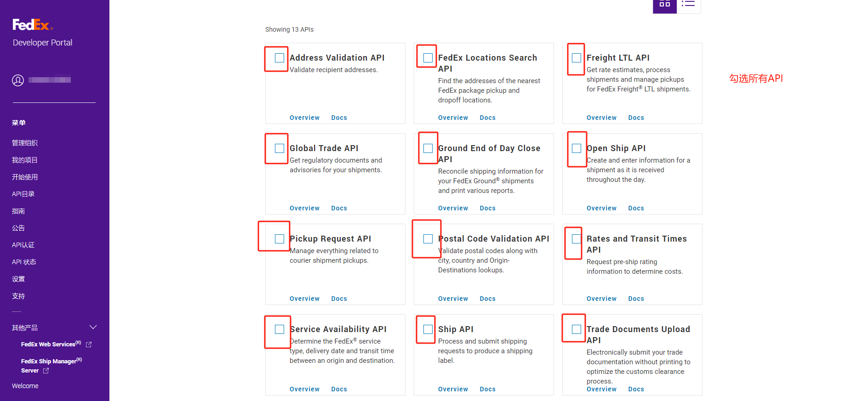Click external link icon beside Ship Manager Server
Image resolution: width=868 pixels, height=401 pixels.
point(46,371)
